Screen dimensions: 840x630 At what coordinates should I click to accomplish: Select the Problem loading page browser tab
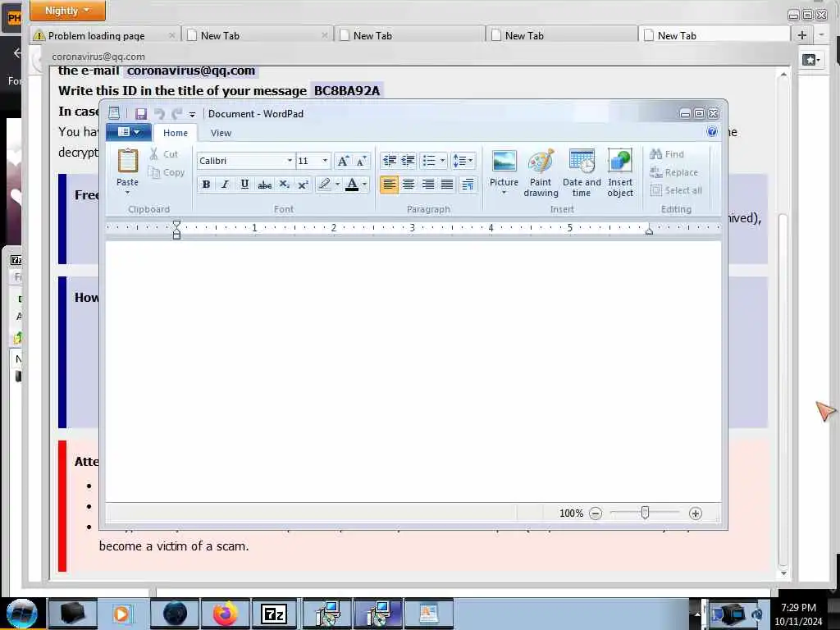pos(104,35)
